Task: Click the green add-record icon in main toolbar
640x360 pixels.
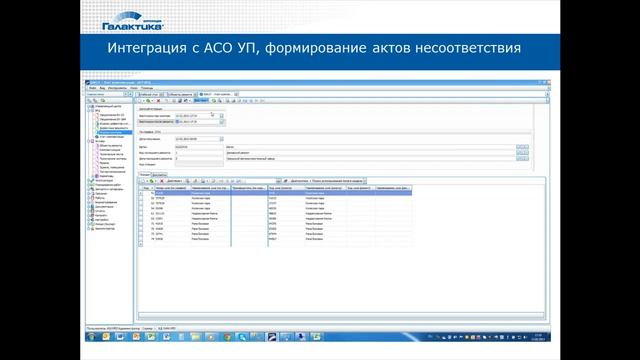Action: click(x=149, y=100)
